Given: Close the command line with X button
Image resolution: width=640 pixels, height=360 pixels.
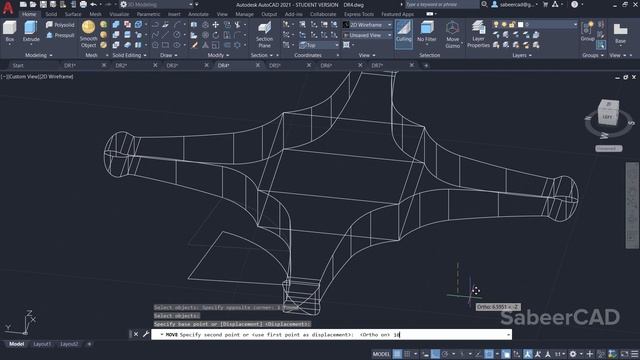Looking at the screenshot, I should coord(136,334).
